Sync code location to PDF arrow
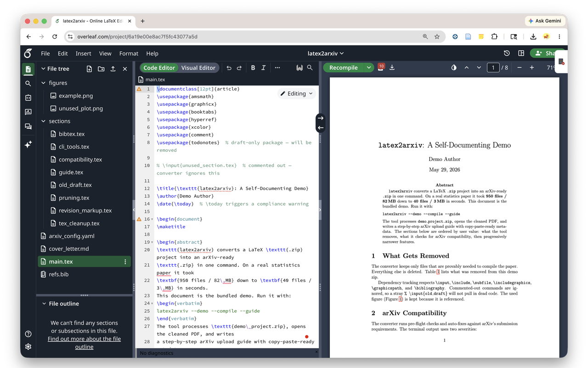The image size is (588, 368). tap(321, 118)
